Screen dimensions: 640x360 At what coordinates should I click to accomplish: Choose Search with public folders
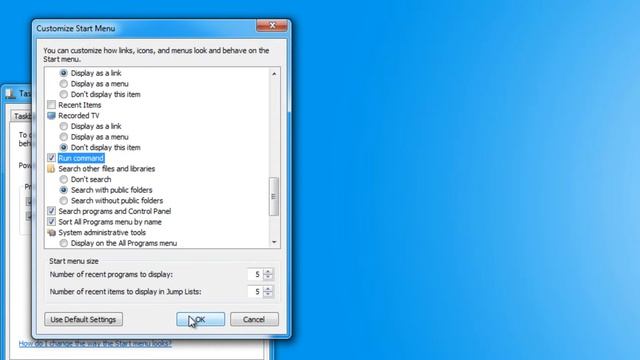click(x=64, y=190)
